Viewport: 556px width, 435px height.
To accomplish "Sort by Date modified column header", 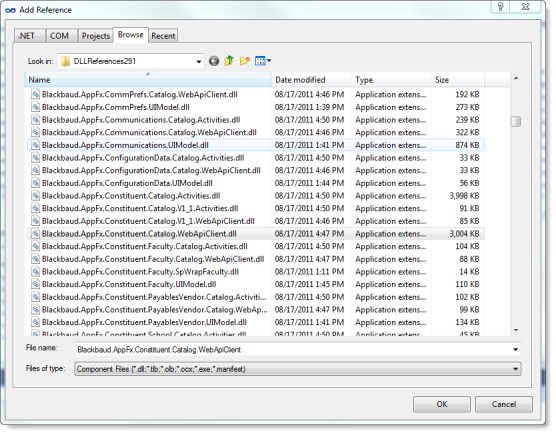I will (311, 80).
